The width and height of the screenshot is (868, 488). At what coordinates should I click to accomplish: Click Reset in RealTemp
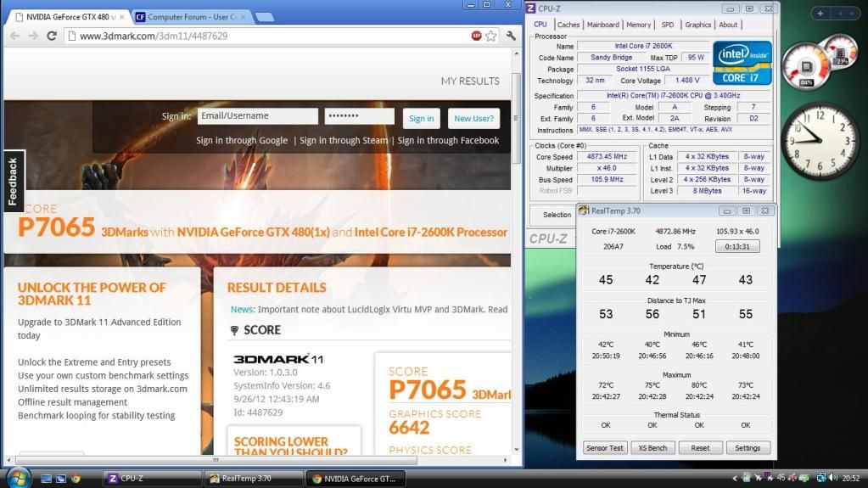click(700, 447)
